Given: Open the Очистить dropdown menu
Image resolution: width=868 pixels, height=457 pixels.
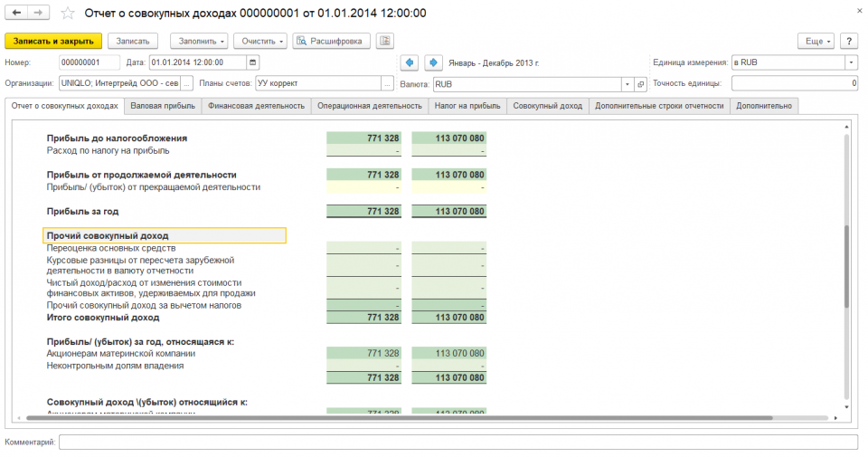Looking at the screenshot, I should tap(260, 41).
